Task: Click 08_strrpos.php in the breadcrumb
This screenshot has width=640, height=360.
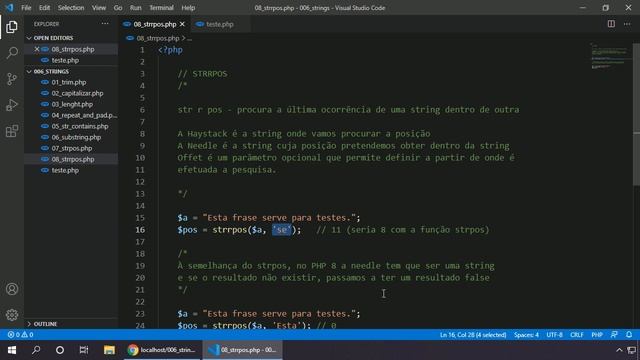Action: (x=158, y=38)
